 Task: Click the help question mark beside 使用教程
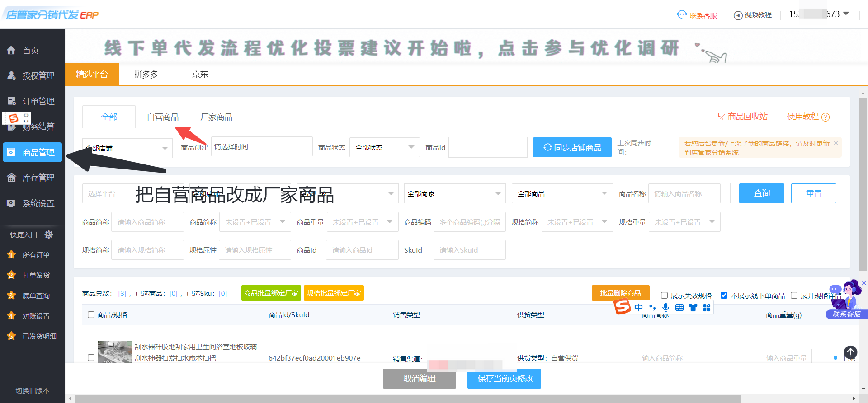826,117
